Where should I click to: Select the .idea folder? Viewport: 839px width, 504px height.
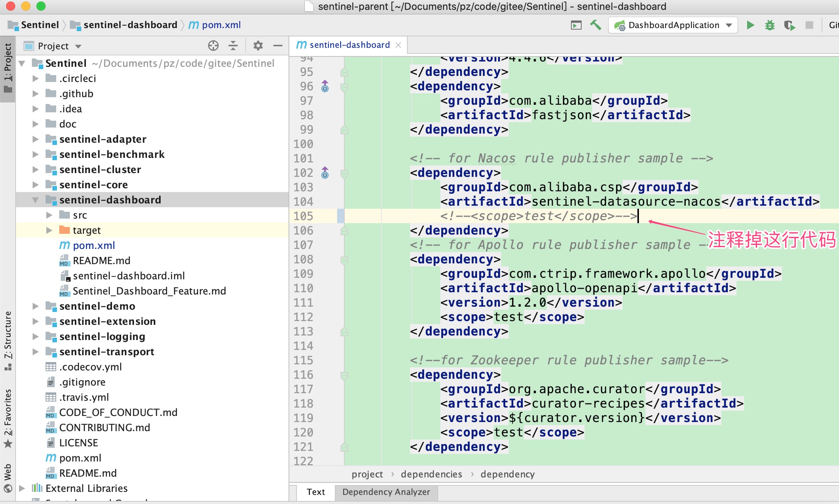pyautogui.click(x=71, y=109)
